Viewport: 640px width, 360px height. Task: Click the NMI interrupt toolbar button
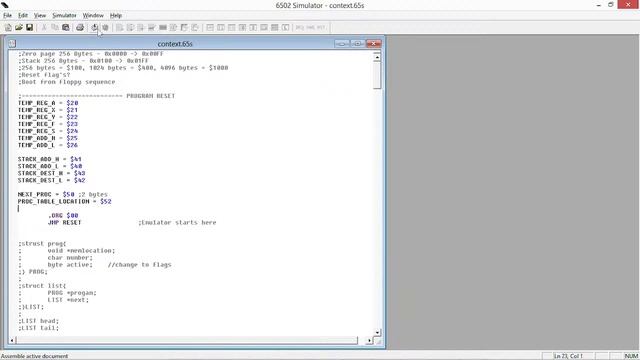pos(310,27)
